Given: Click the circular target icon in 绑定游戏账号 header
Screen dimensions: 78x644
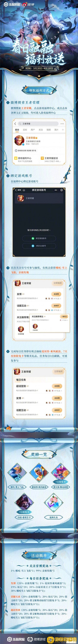Looking at the screenshot, I should click(61, 190).
